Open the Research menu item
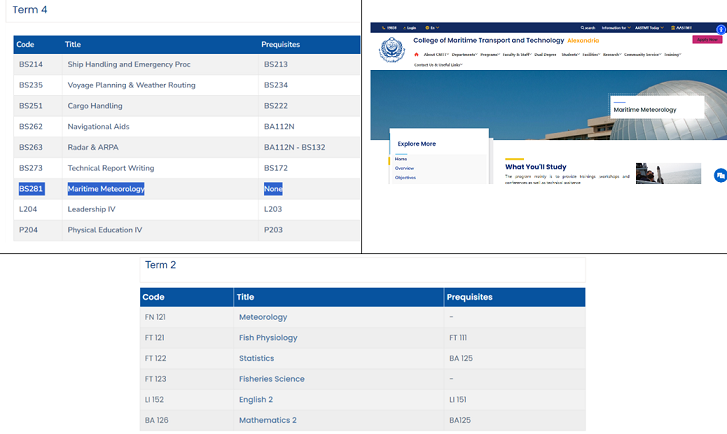 (611, 55)
